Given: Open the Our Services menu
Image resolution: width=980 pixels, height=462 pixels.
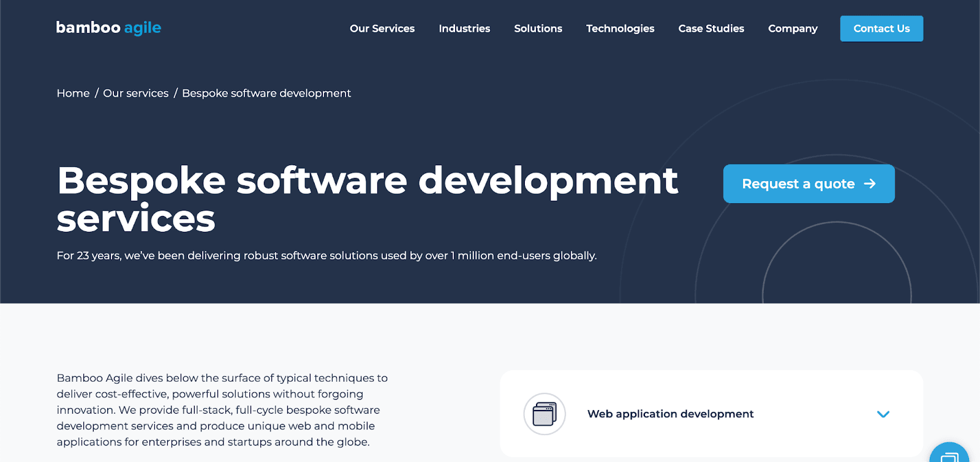Looking at the screenshot, I should point(382,28).
